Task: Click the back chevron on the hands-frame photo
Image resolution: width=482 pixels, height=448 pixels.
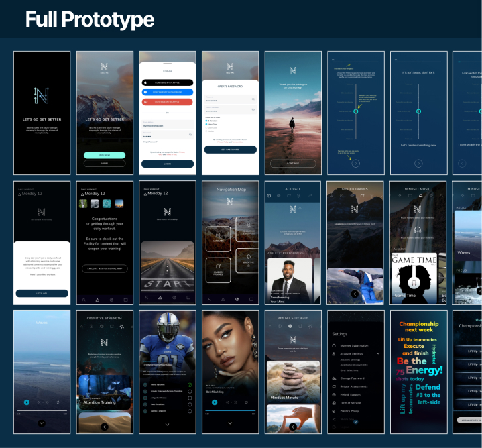Action: tap(293, 427)
